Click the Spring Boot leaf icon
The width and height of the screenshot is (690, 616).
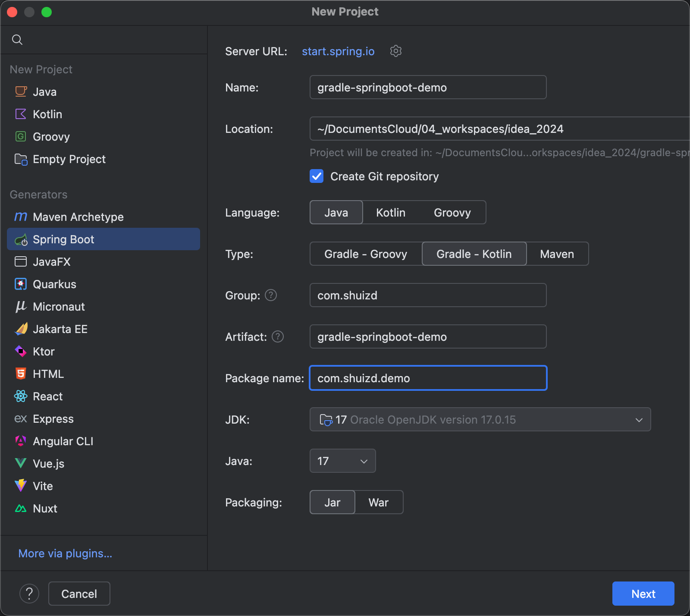(21, 239)
